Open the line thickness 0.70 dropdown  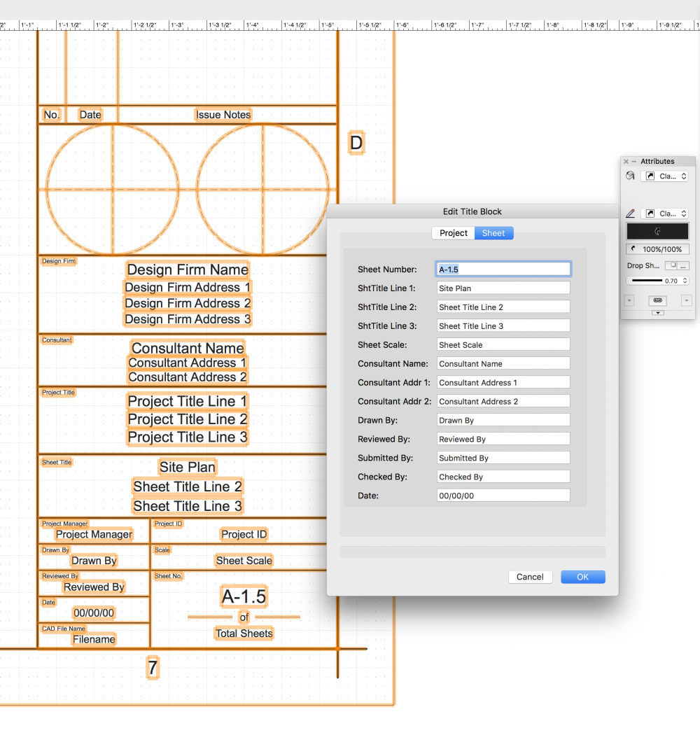[657, 281]
